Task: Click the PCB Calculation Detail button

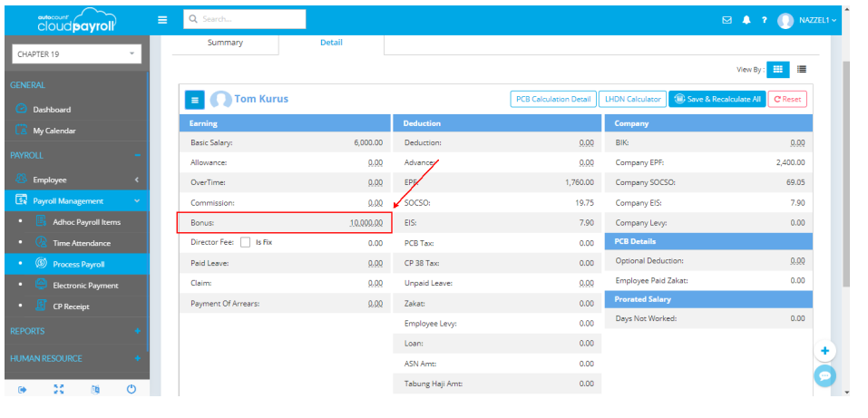Action: pos(551,99)
